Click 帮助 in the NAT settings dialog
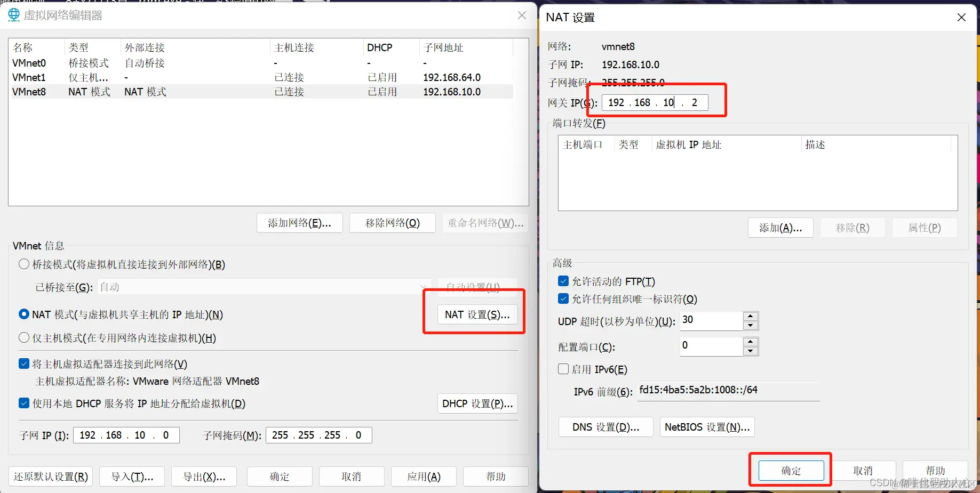This screenshot has height=493, width=980. point(935,471)
